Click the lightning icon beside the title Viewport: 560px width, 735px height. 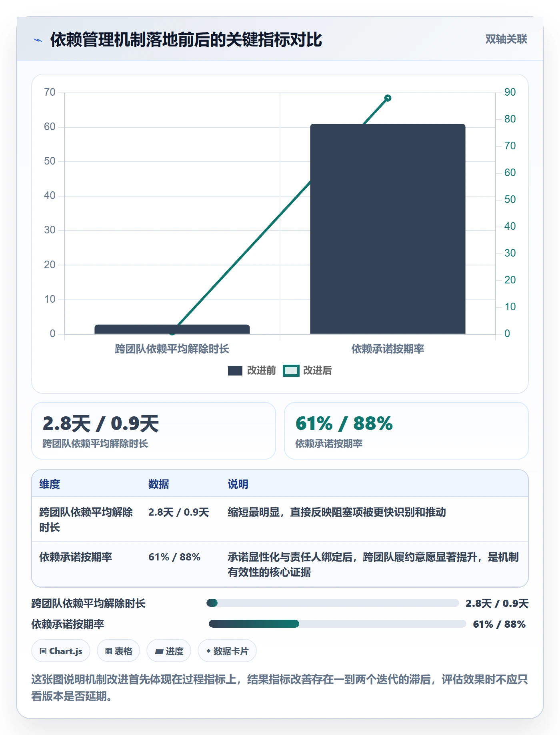point(38,40)
